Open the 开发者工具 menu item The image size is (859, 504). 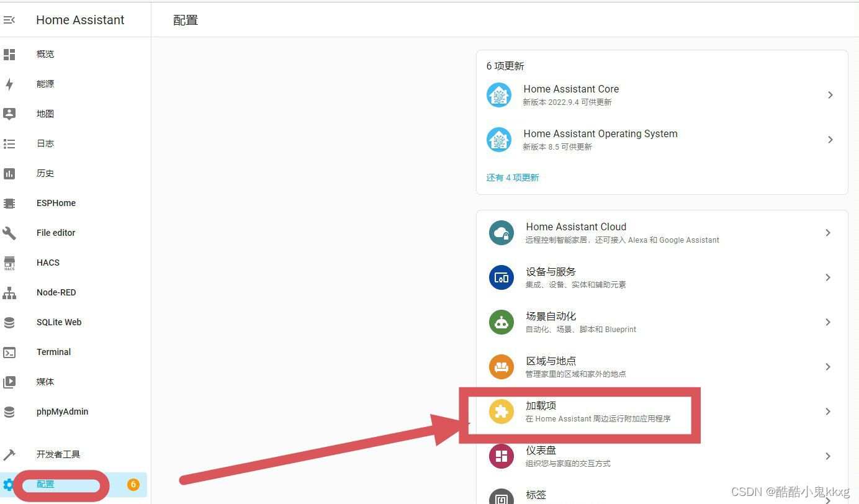[59, 454]
